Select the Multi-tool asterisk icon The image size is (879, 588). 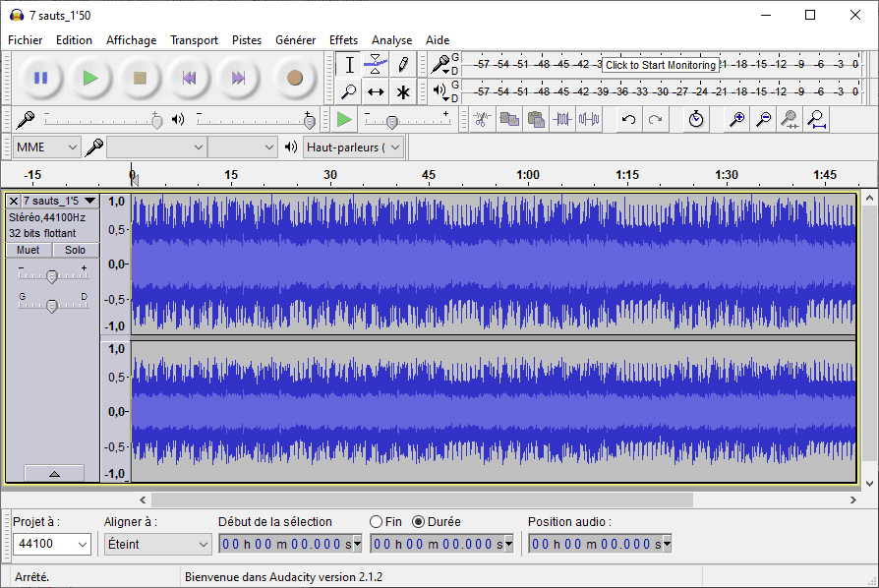point(402,91)
